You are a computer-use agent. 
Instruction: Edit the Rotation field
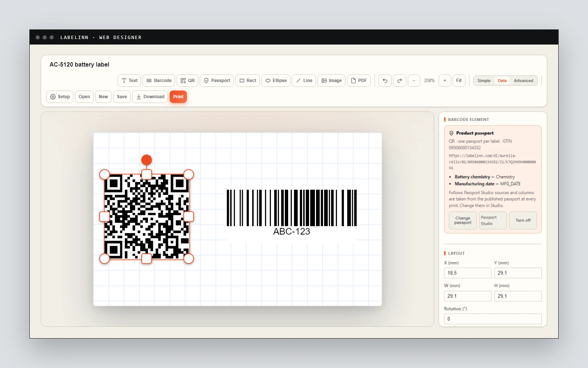493,319
